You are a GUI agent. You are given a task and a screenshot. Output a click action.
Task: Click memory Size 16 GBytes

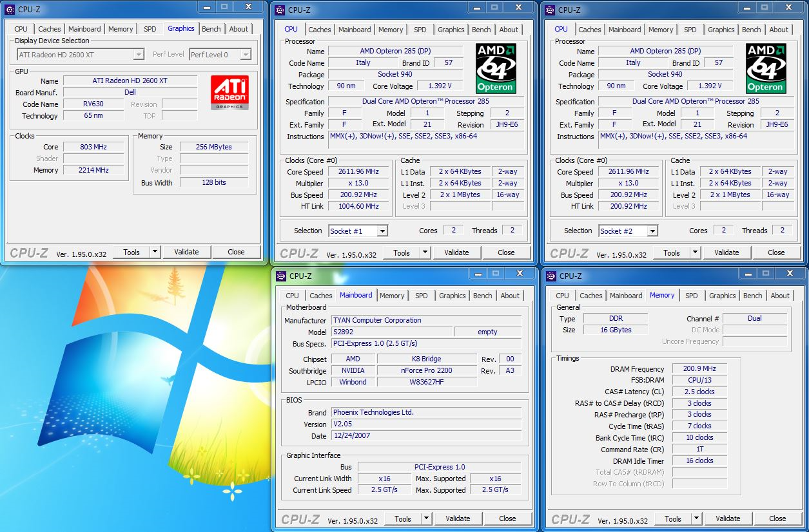pyautogui.click(x=616, y=330)
